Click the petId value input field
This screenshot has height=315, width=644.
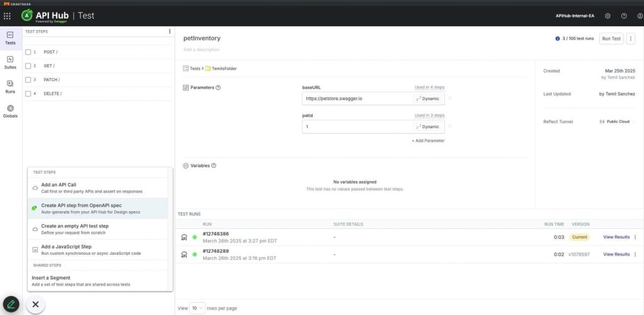click(x=357, y=126)
